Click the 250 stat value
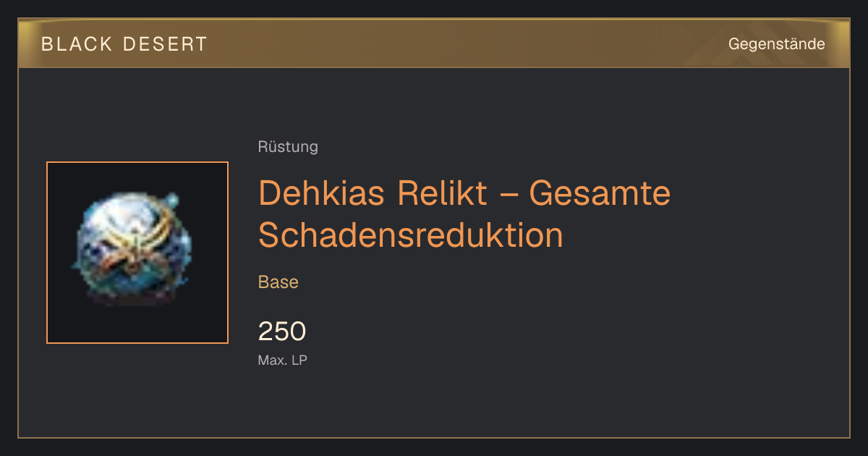The image size is (868, 456). [282, 332]
